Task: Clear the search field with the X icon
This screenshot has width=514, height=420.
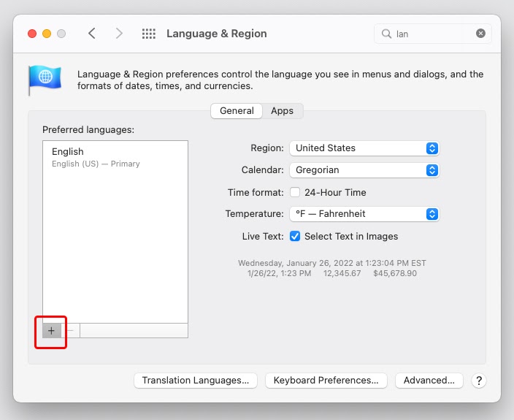Action: [480, 34]
